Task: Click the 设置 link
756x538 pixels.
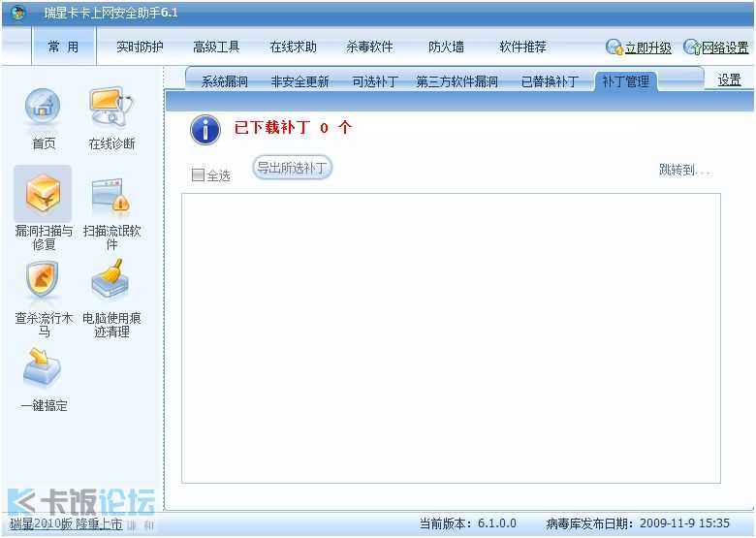Action: pos(729,80)
